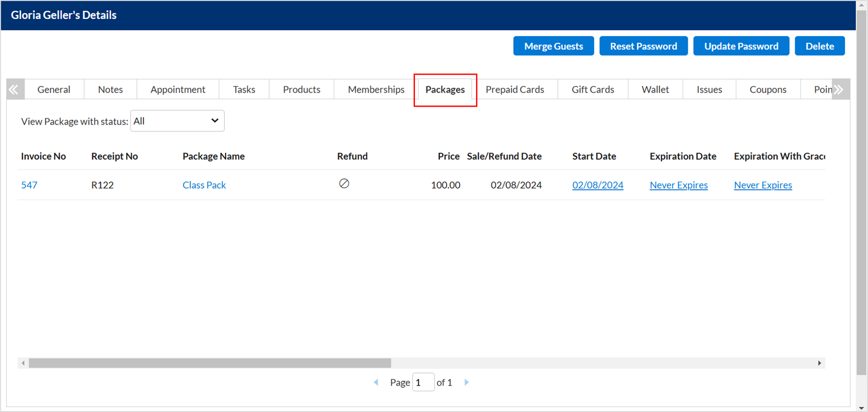
Task: Click the tabs scroll-right double chevron
Action: pos(840,89)
